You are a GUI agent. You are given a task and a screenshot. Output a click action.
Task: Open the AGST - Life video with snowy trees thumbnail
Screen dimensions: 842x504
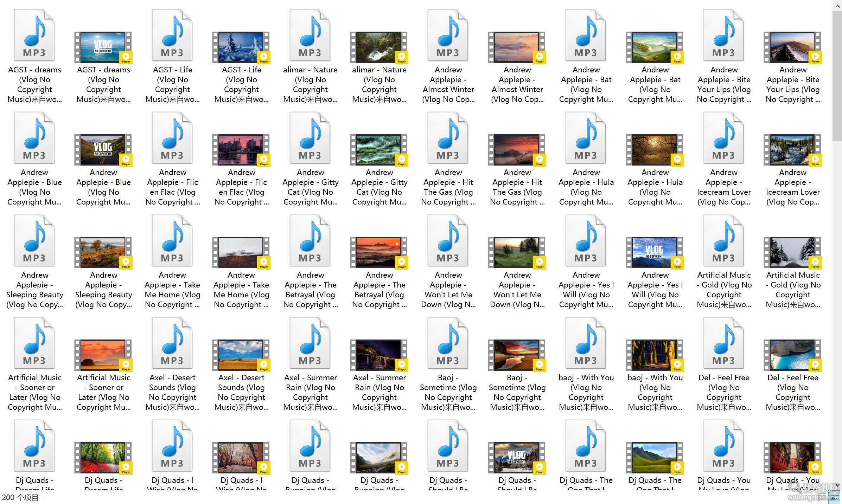241,47
